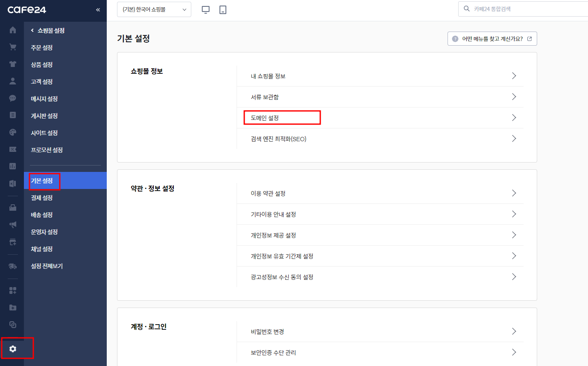Screen dimensions: 588x366
Task: Click the 어떤 메뉴를 찾고 계신가요? help button
Action: pyautogui.click(x=492, y=38)
